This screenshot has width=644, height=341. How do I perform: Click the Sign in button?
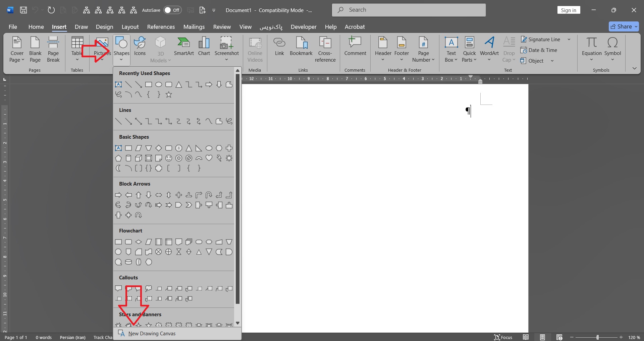(569, 10)
